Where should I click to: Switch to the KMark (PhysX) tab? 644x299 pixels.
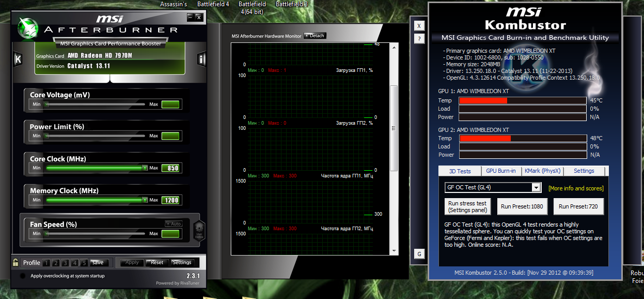542,171
